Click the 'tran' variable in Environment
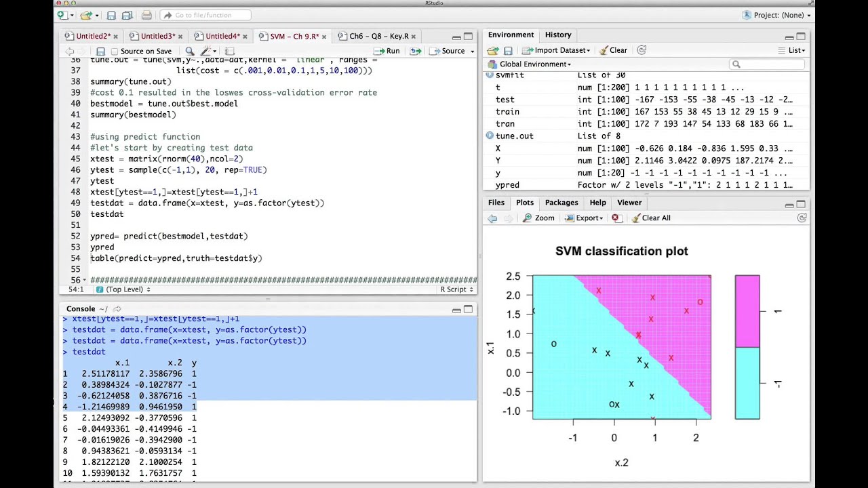Image resolution: width=868 pixels, height=488 pixels. pos(505,124)
